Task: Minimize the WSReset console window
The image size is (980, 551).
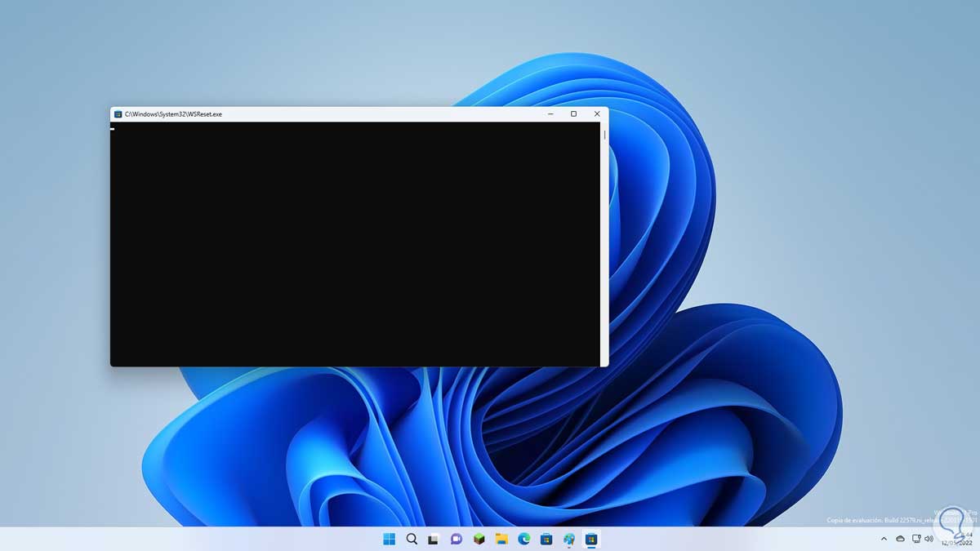Action: [x=551, y=114]
